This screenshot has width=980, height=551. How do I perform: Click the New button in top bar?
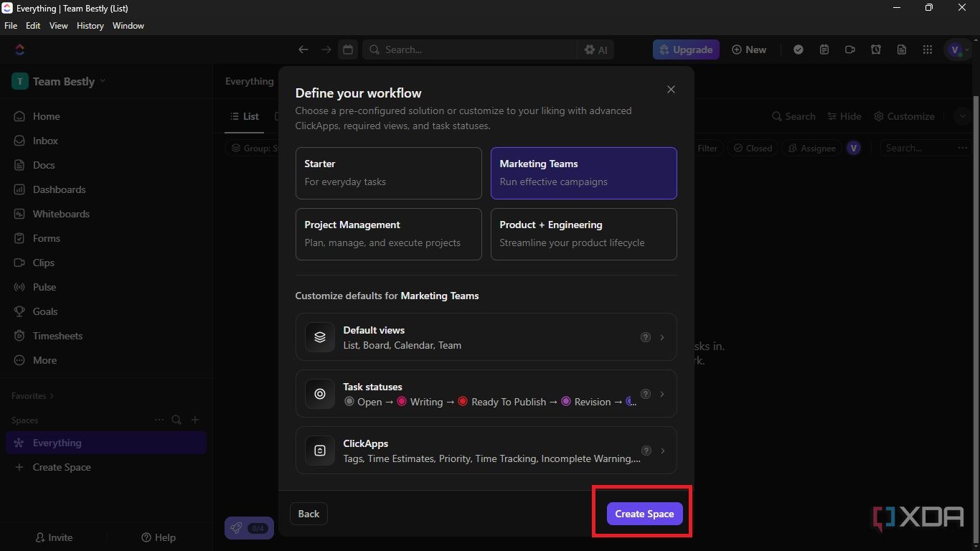(749, 50)
